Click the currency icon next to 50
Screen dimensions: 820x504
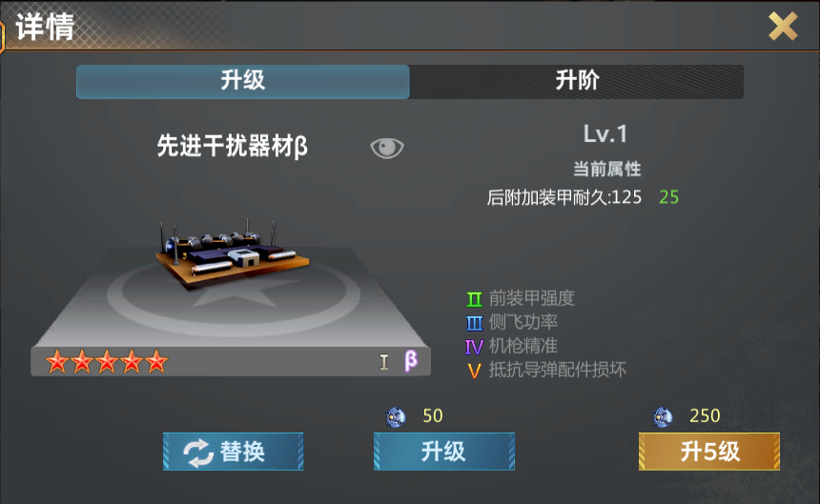point(396,416)
